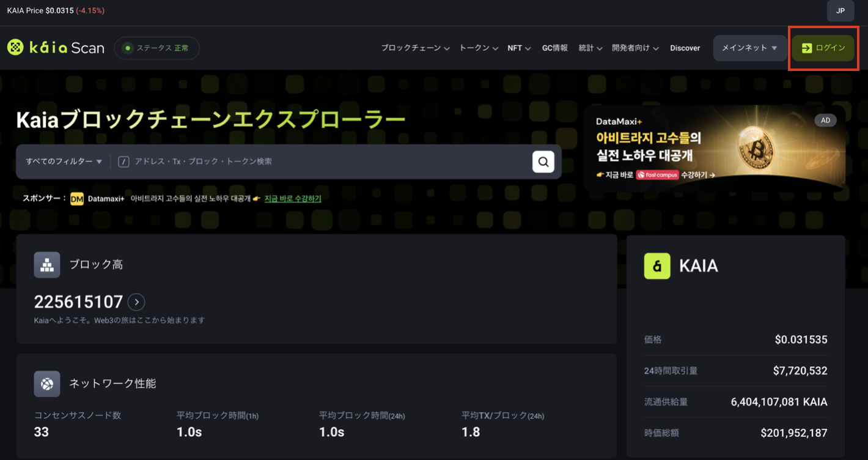Click the 지금 바로 수강하기 sponsor link
This screenshot has width=868, height=460.
pos(293,199)
